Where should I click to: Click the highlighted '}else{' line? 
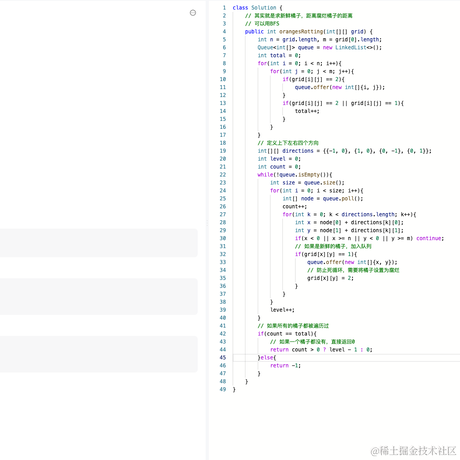click(x=267, y=358)
